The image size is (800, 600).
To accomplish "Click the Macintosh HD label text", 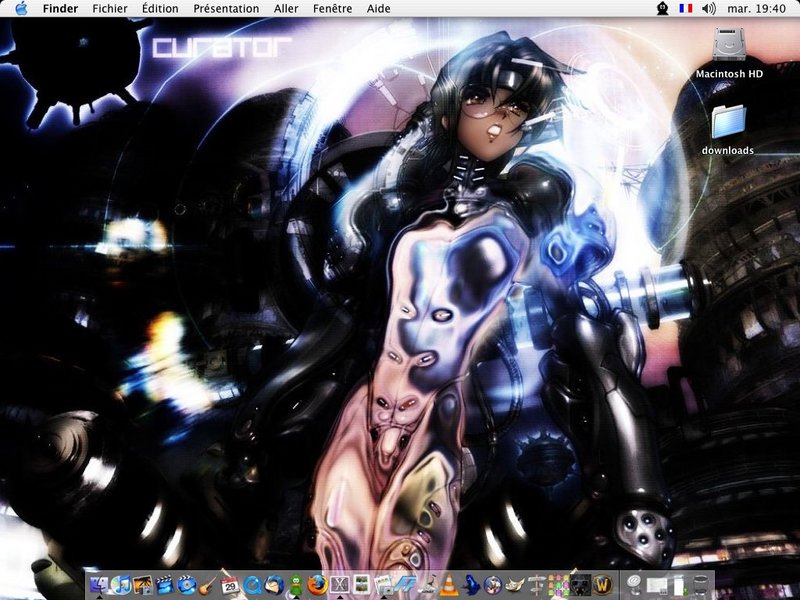I will click(729, 73).
